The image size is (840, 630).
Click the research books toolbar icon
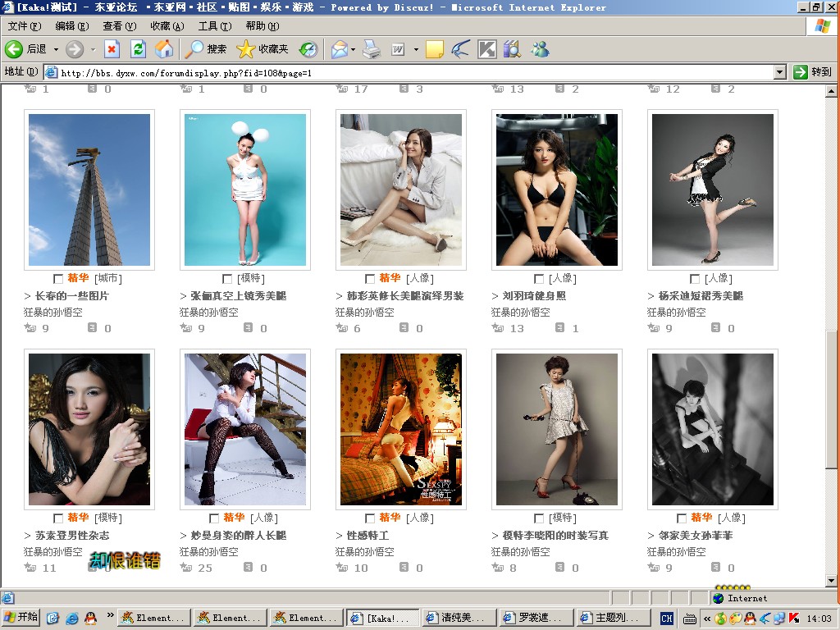pos(512,49)
